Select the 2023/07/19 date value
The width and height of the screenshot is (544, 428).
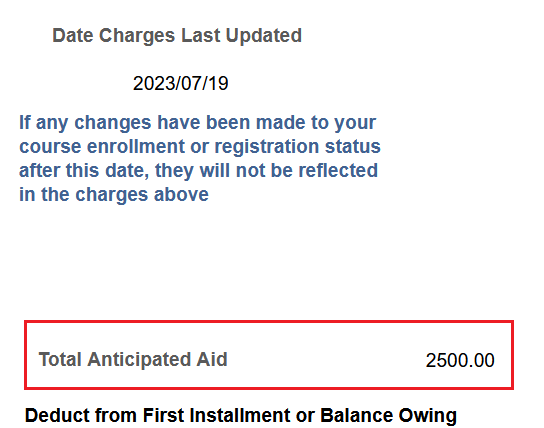click(180, 83)
